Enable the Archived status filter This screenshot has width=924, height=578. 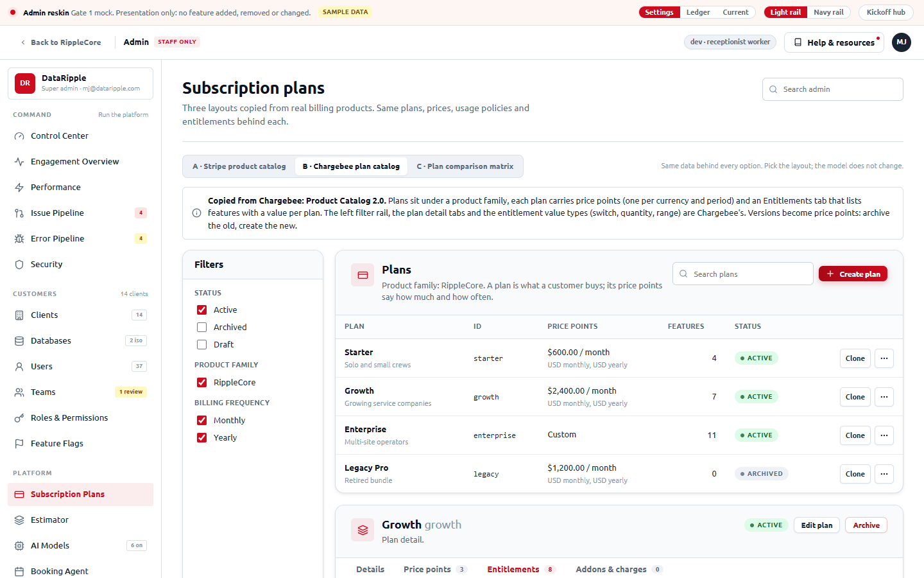coord(201,327)
